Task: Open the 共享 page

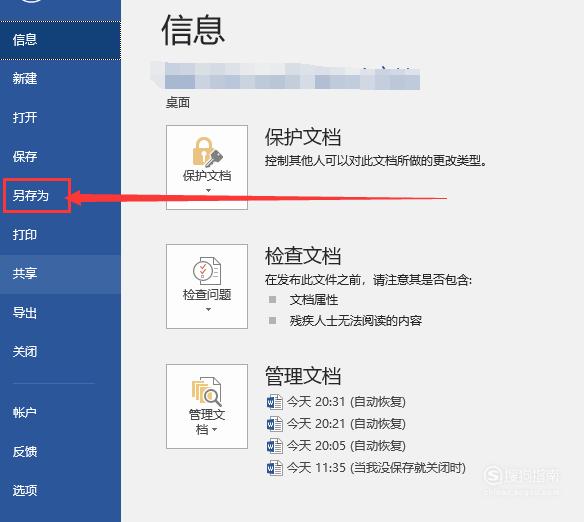Action: [60, 274]
